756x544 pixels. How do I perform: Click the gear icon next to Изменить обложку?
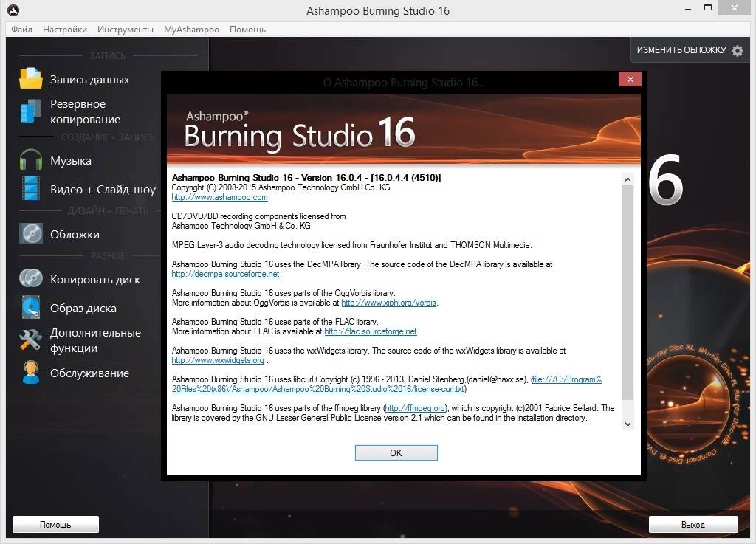tap(738, 51)
